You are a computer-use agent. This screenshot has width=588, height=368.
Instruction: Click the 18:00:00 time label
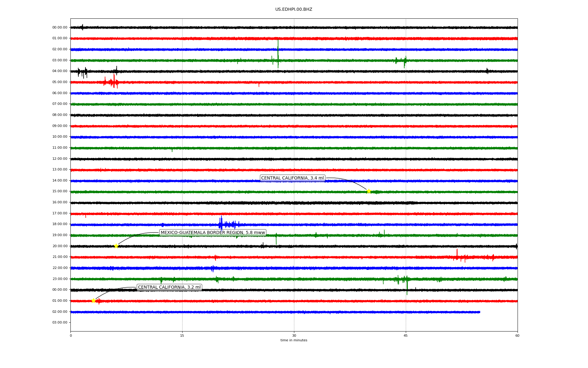click(60, 224)
